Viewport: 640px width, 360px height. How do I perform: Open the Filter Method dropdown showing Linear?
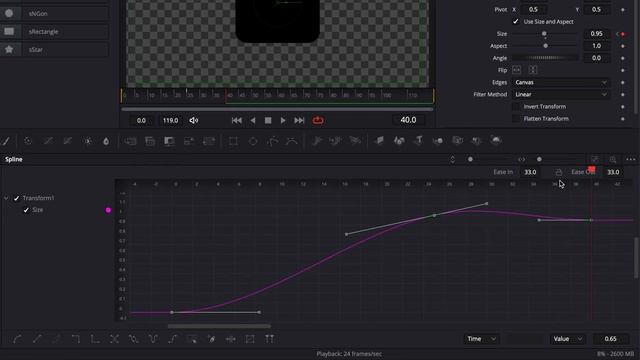561,95
